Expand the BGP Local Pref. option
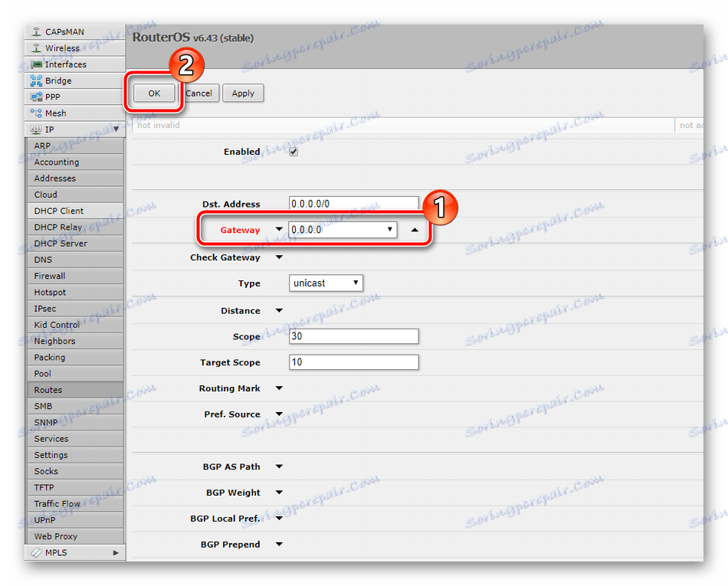 click(279, 519)
